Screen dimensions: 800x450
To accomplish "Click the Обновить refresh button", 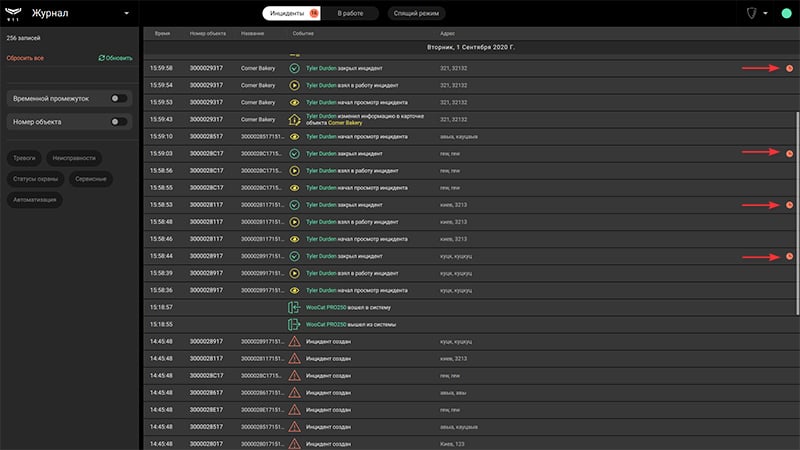I will (115, 58).
